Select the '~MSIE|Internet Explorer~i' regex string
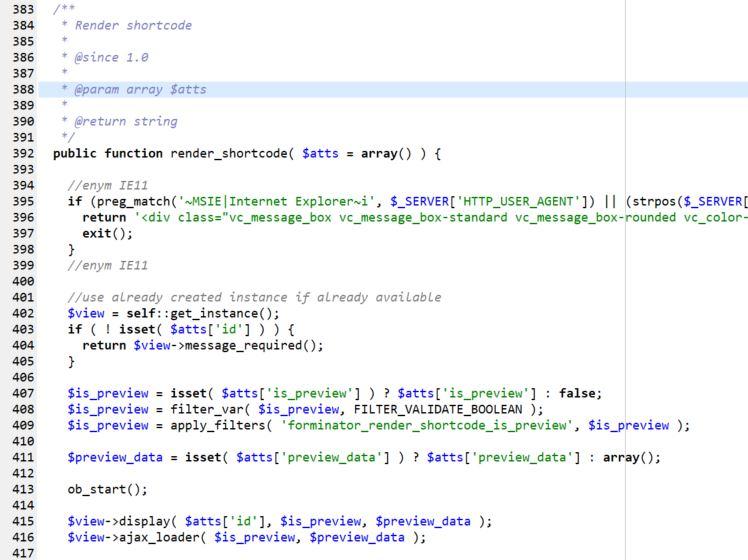This screenshot has height=560, width=748. [277, 201]
